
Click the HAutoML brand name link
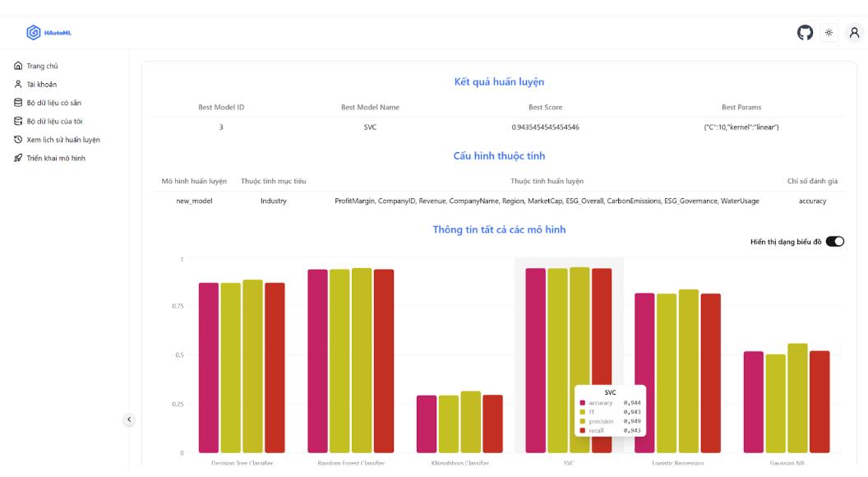(x=62, y=33)
